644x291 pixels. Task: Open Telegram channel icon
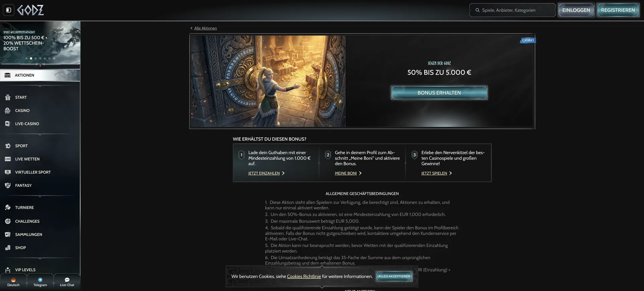pos(40,280)
